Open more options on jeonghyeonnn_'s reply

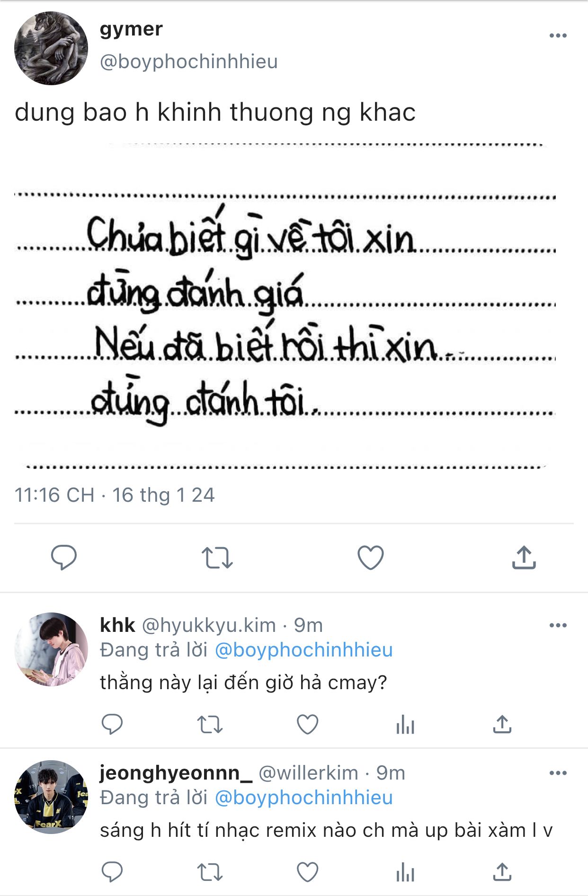[558, 773]
